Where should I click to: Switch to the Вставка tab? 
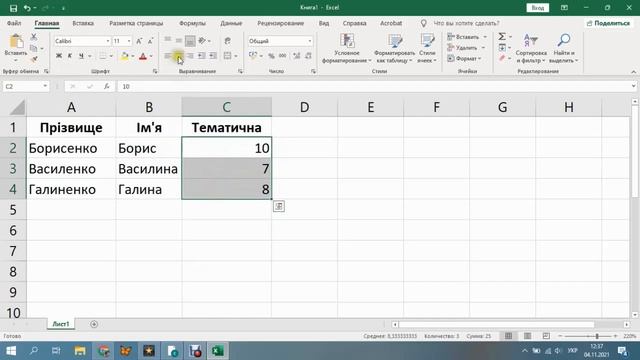[x=83, y=23]
